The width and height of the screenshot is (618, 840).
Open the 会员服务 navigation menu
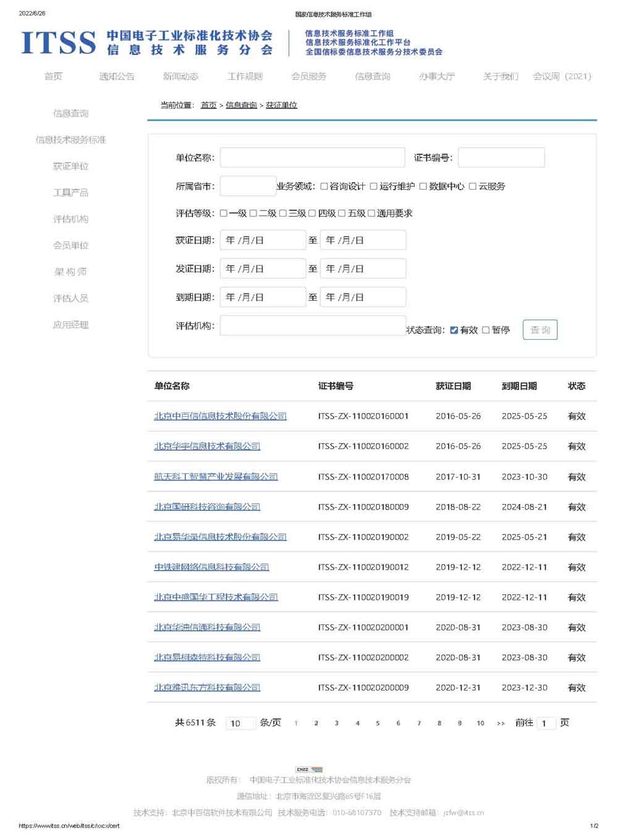(x=308, y=77)
